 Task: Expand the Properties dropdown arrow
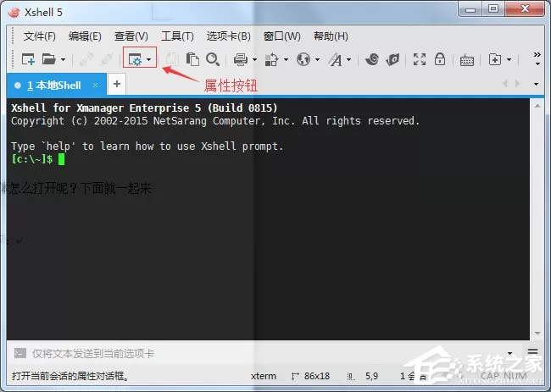(149, 59)
